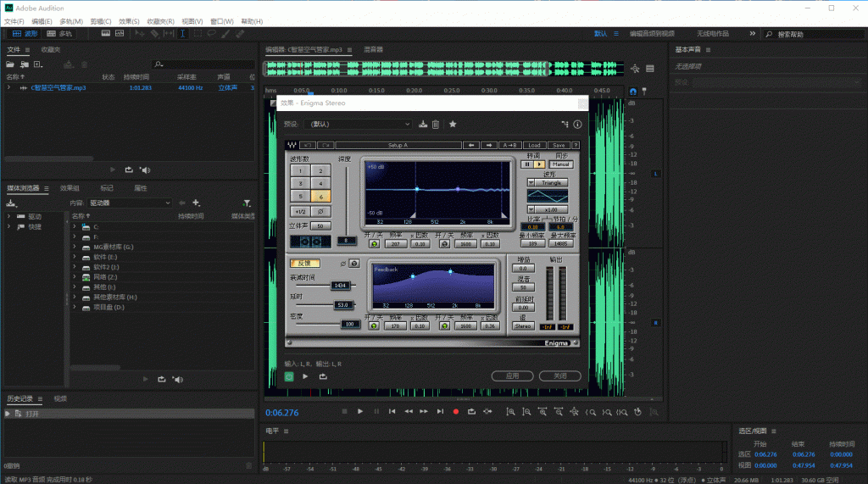
Task: Click the modulator play button
Action: click(x=539, y=164)
